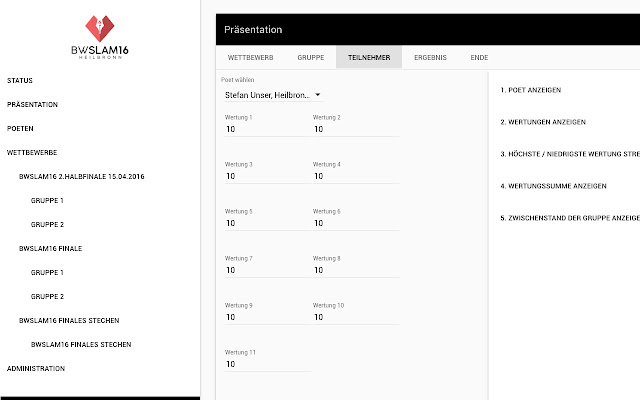
Task: Click 2. Wertungen anzeigen button
Action: (x=543, y=122)
